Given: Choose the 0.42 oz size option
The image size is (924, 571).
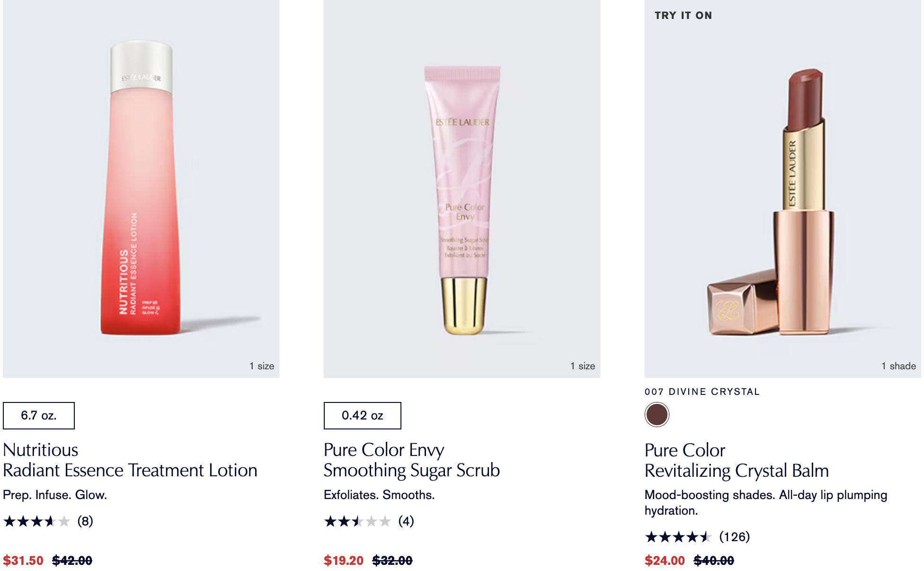Looking at the screenshot, I should (x=362, y=415).
